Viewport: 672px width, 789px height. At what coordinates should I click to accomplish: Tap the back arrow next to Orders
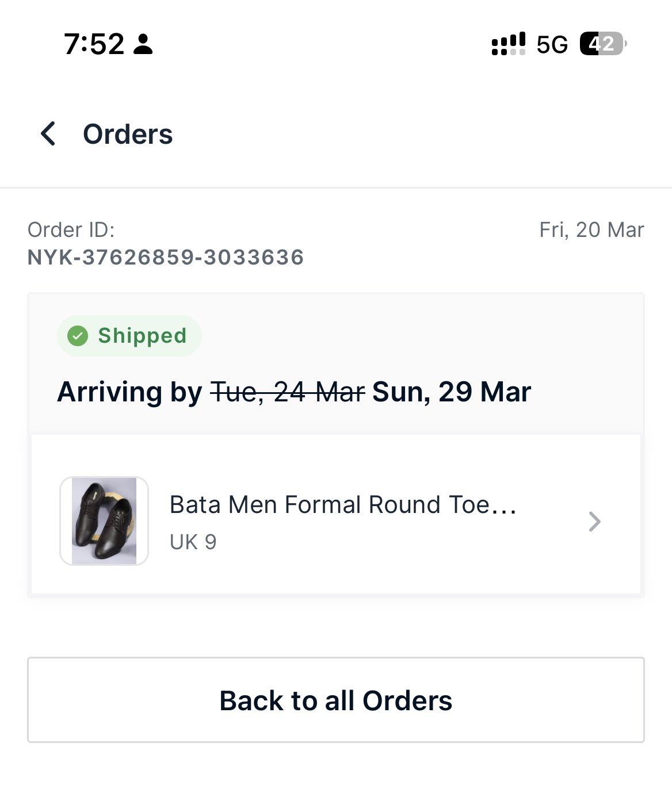48,134
